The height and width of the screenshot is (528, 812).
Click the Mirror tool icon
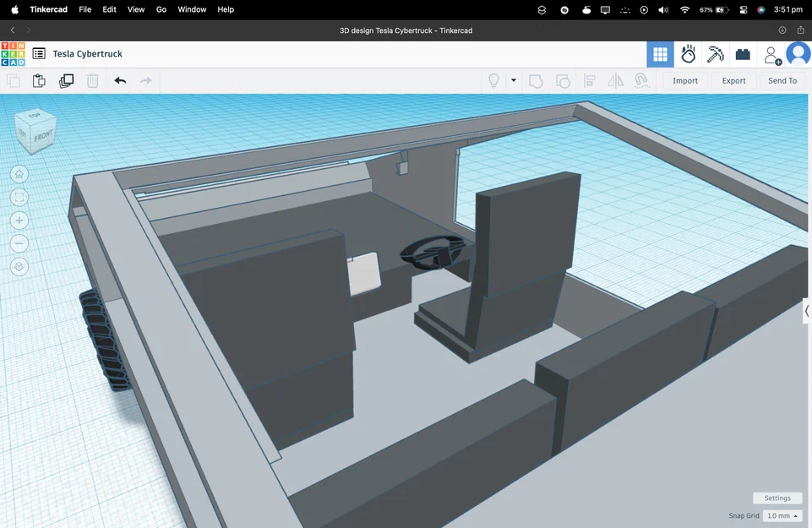point(616,81)
